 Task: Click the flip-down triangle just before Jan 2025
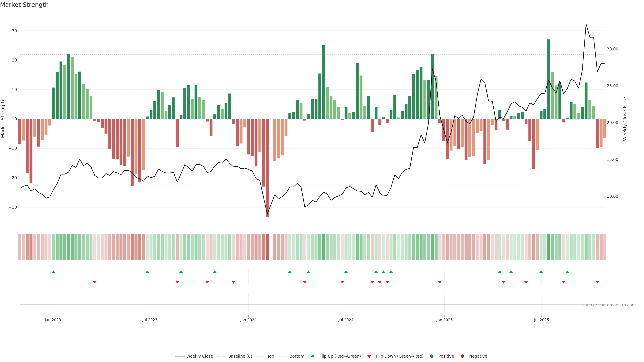point(440,282)
